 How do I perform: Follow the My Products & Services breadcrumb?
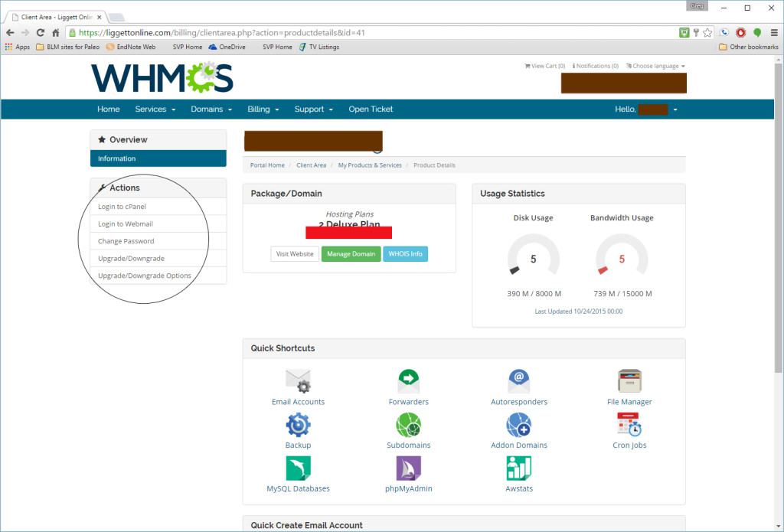[370, 165]
